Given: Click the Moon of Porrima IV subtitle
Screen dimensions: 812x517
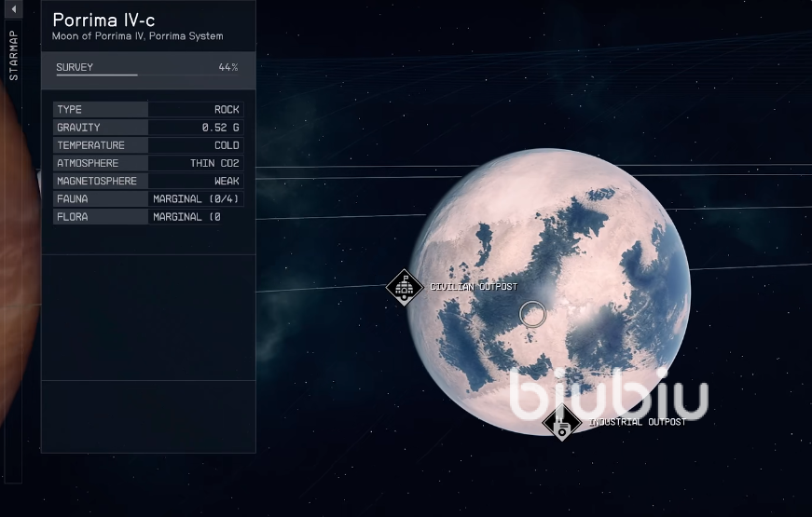Looking at the screenshot, I should coord(137,37).
